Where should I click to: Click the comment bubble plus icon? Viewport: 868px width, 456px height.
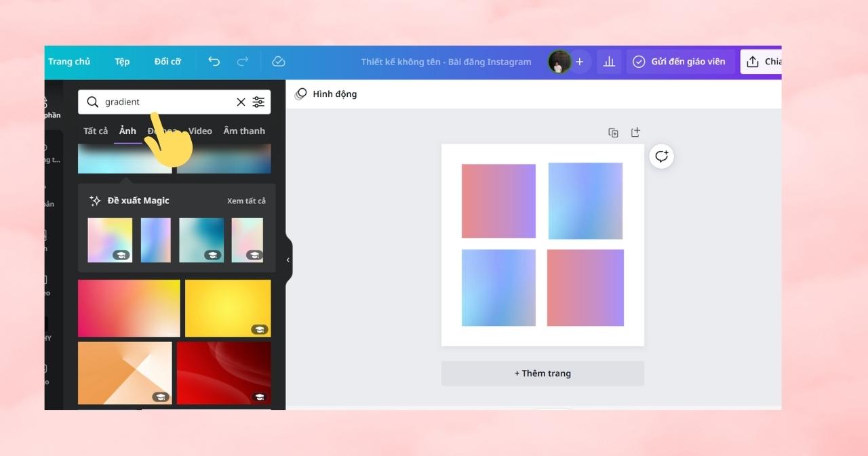(x=662, y=157)
